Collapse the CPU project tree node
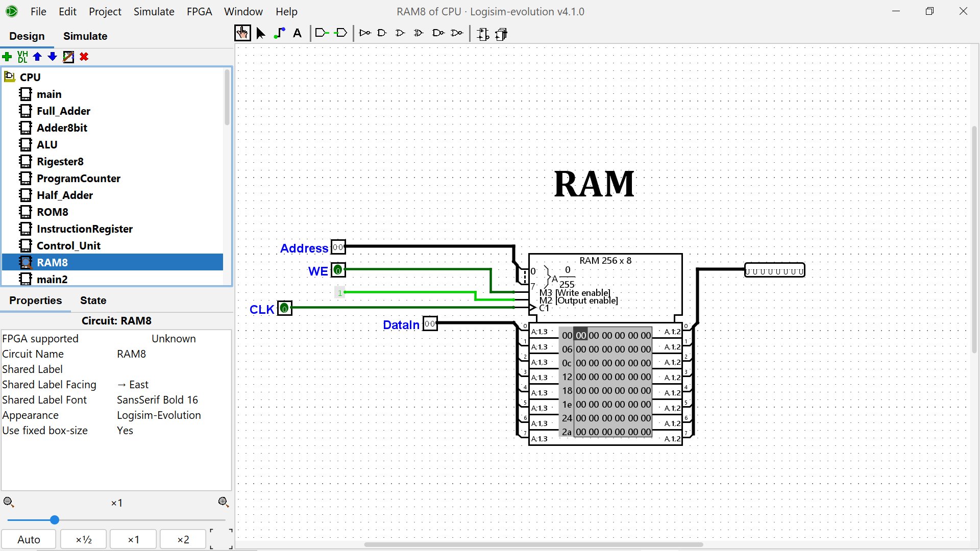The width and height of the screenshot is (980, 551). 9,77
